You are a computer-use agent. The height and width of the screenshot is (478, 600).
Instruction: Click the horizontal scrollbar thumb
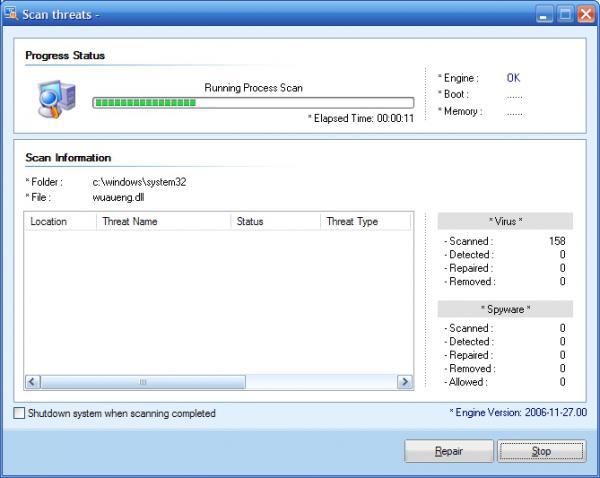click(x=143, y=382)
